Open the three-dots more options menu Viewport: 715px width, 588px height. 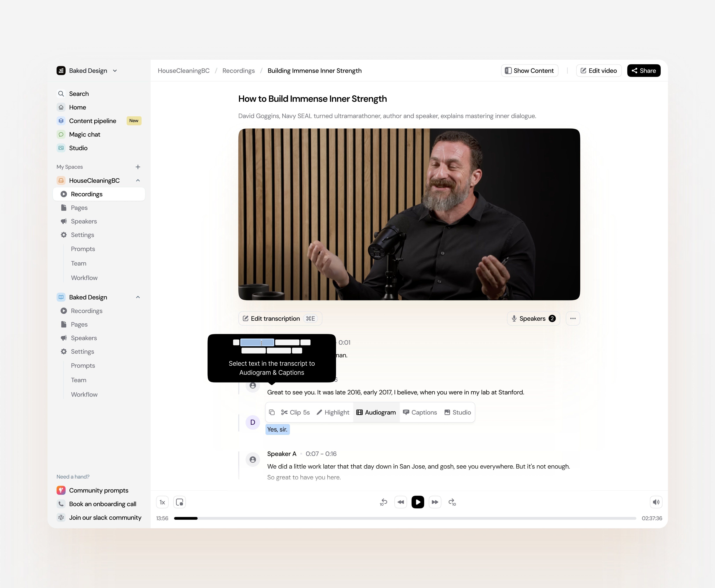573,318
